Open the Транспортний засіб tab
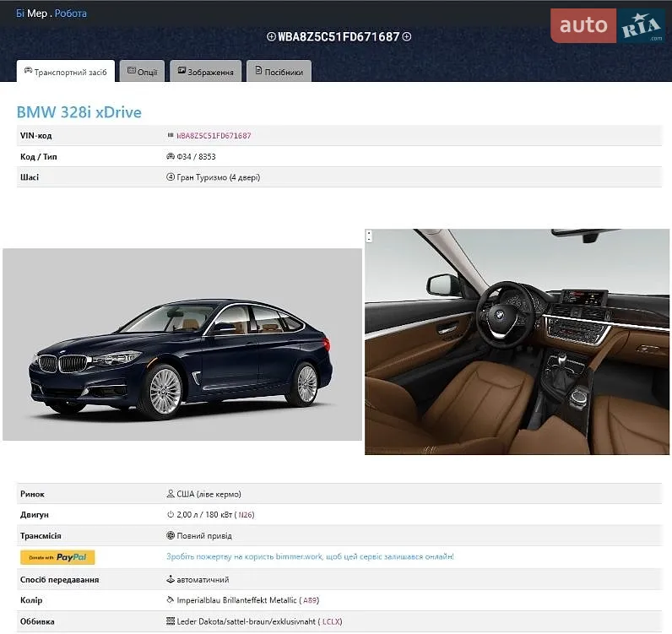672x634 pixels. click(x=66, y=71)
